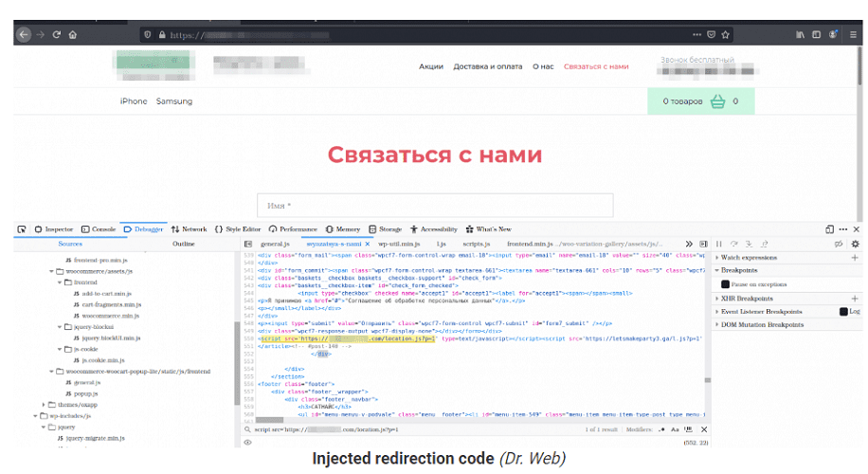Open the Firefox hamburger menu
The width and height of the screenshot is (868, 474).
tap(853, 34)
